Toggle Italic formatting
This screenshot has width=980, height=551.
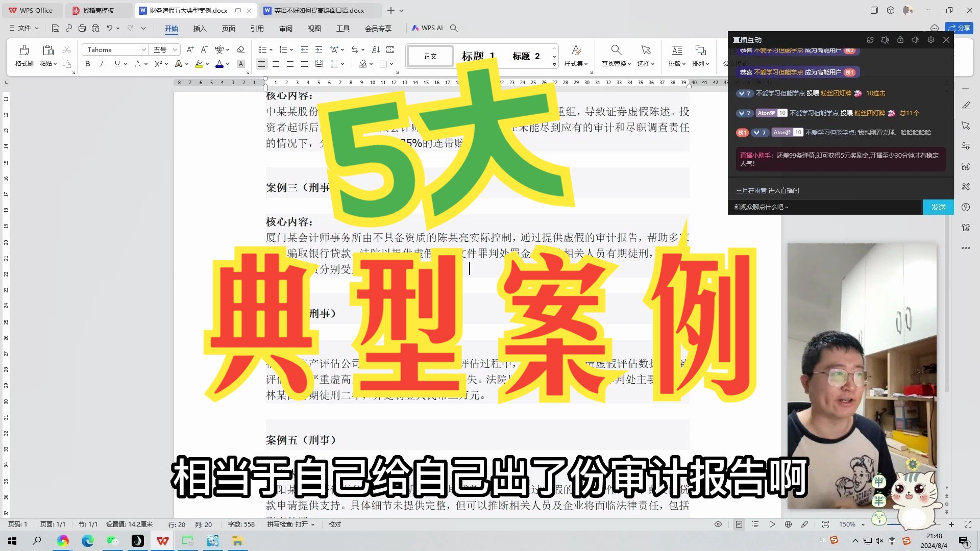coord(102,64)
